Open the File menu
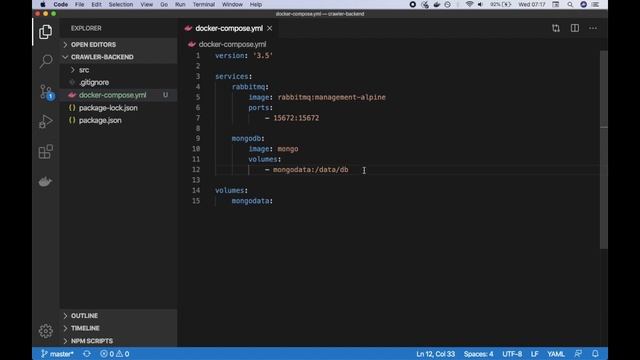The image size is (640, 360). (x=79, y=4)
